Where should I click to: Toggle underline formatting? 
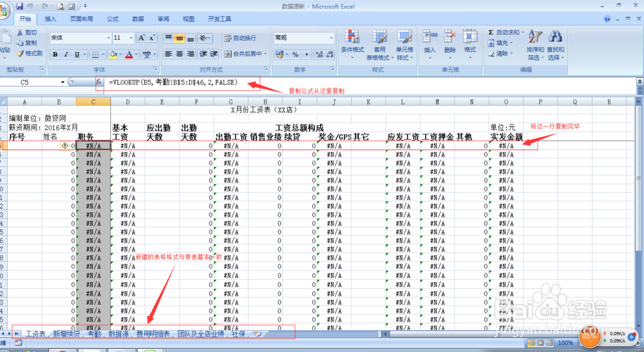tap(77, 54)
